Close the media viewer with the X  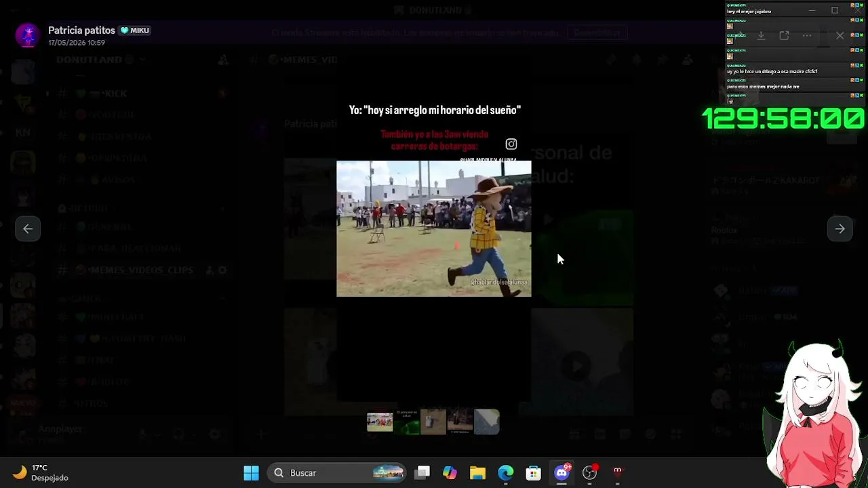tap(840, 35)
